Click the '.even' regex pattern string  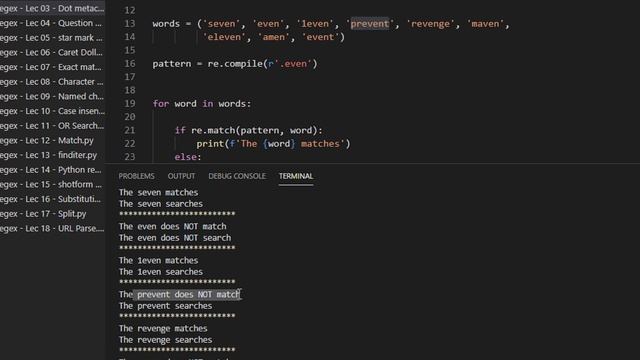[x=293, y=64]
